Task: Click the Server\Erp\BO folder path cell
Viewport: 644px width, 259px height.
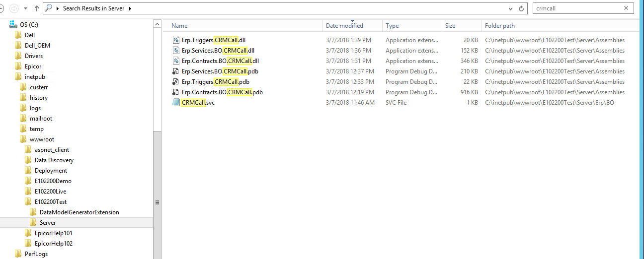Action: point(550,102)
